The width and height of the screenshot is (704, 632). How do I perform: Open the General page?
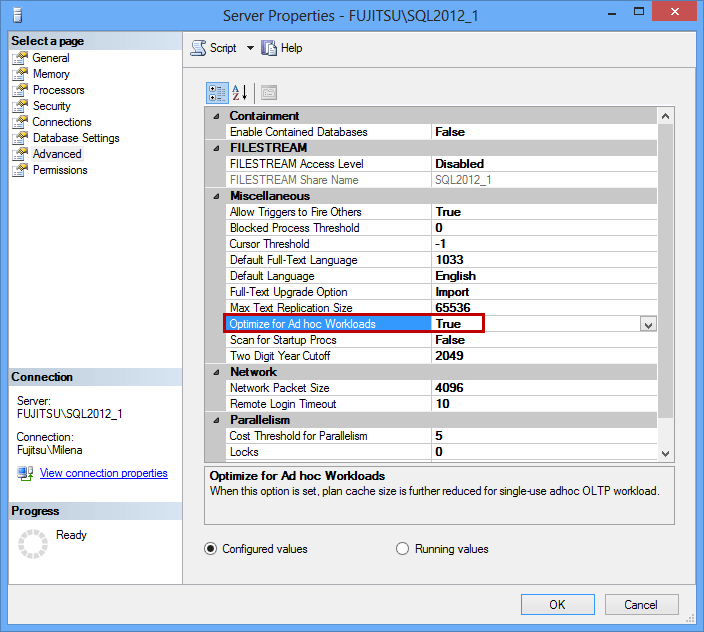(x=51, y=58)
